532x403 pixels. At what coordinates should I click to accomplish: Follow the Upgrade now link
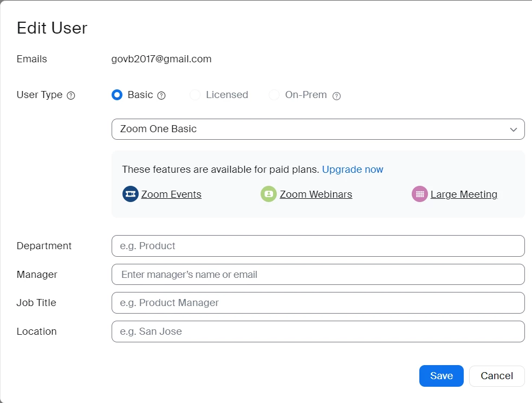pos(353,170)
